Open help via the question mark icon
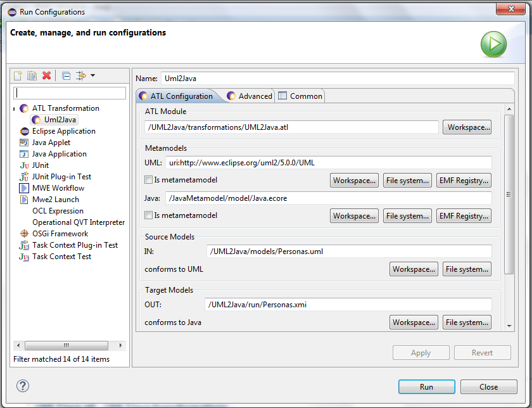The height and width of the screenshot is (408, 532). click(23, 386)
